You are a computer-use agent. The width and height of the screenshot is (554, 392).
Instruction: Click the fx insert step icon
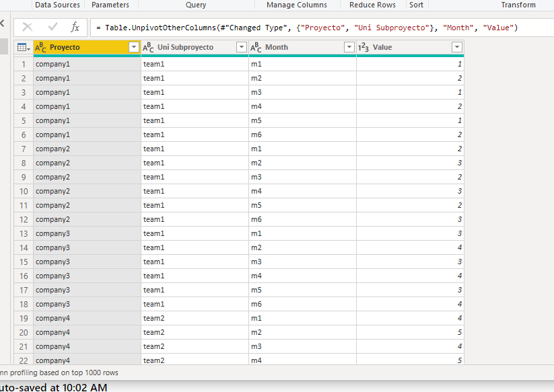75,27
